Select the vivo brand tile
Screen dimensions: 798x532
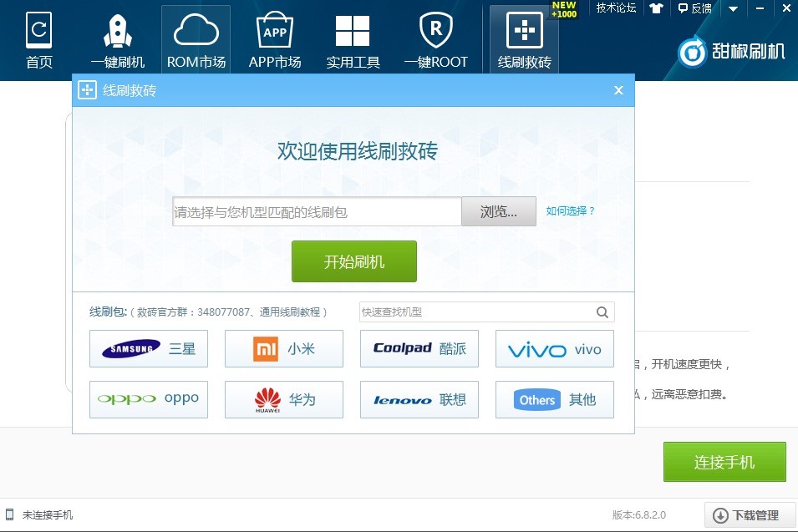click(555, 349)
